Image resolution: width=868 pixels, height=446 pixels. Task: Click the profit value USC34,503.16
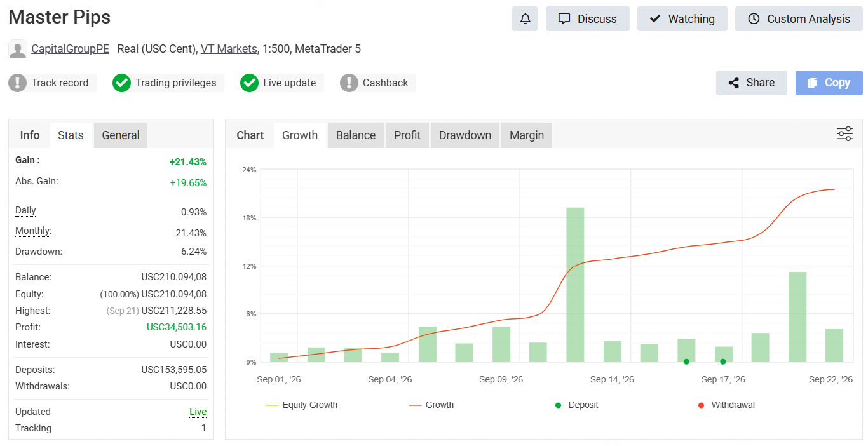coord(177,327)
